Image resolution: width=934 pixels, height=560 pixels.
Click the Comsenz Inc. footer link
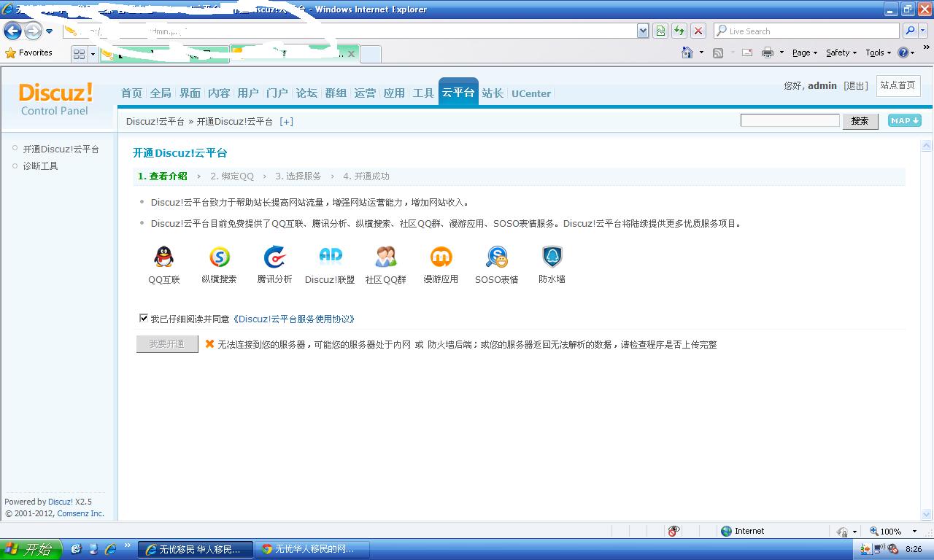click(x=81, y=513)
